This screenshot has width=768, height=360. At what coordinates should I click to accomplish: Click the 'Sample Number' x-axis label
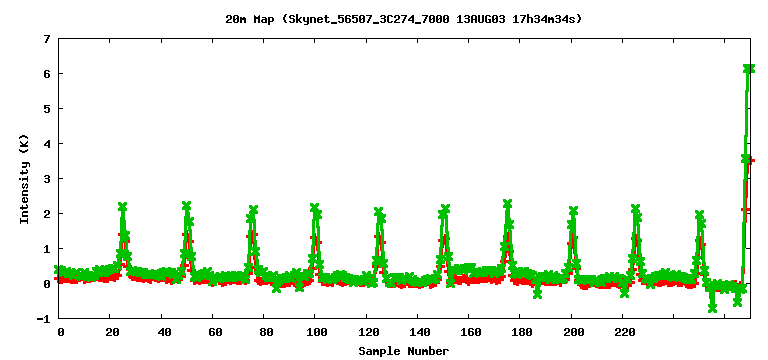(x=403, y=351)
